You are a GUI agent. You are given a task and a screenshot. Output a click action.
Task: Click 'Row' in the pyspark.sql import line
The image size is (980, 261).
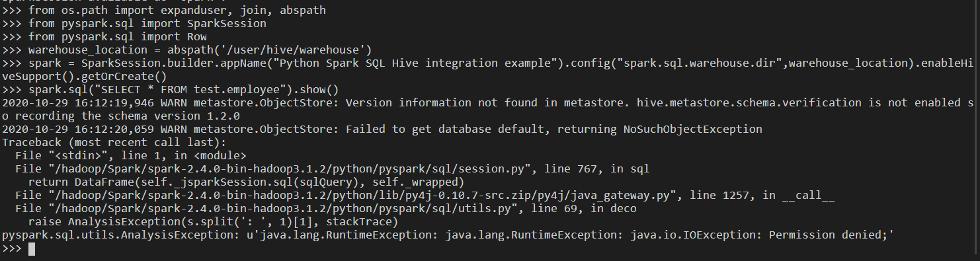tap(197, 37)
